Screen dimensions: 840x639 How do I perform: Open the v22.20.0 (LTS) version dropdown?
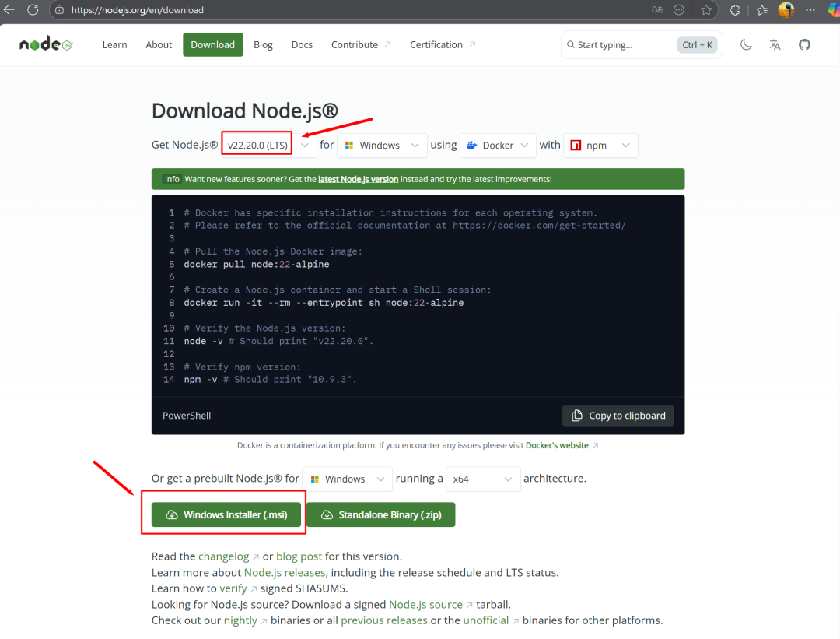click(x=268, y=145)
